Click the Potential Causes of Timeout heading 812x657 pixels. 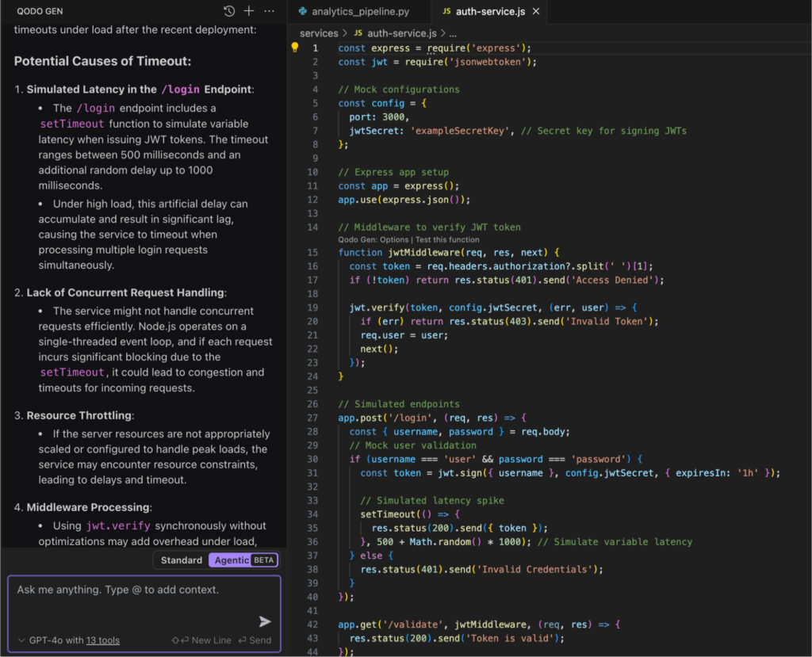pyautogui.click(x=102, y=61)
